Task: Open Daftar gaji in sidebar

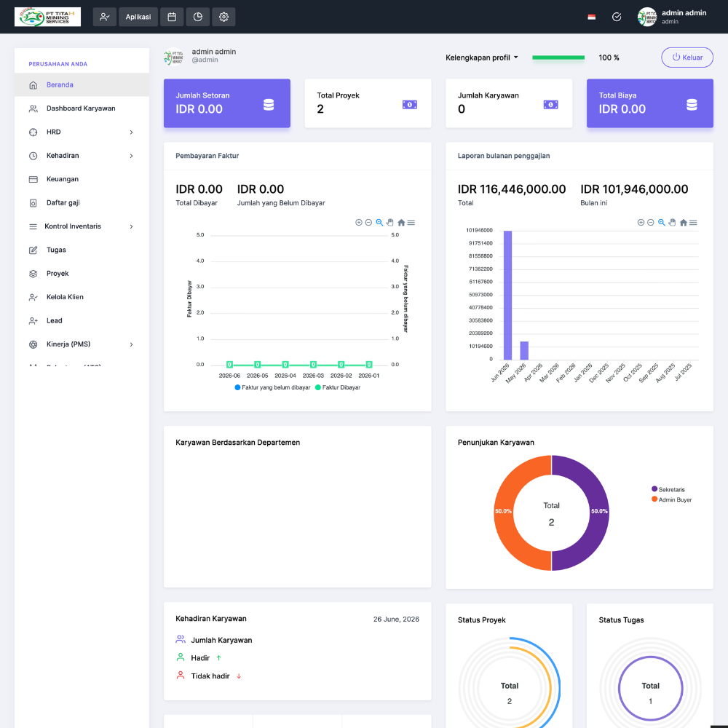Action: click(82, 203)
